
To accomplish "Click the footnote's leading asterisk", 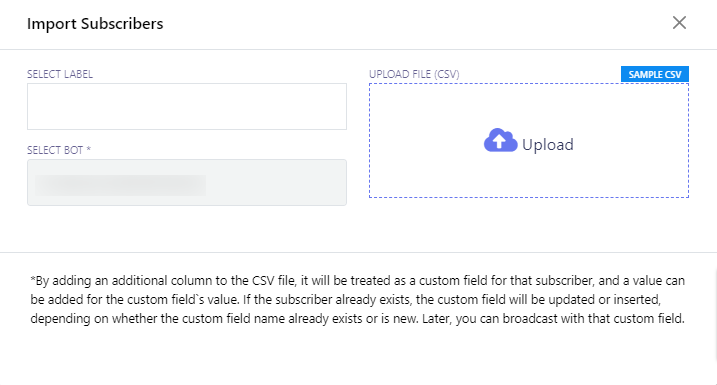I will coord(32,278).
